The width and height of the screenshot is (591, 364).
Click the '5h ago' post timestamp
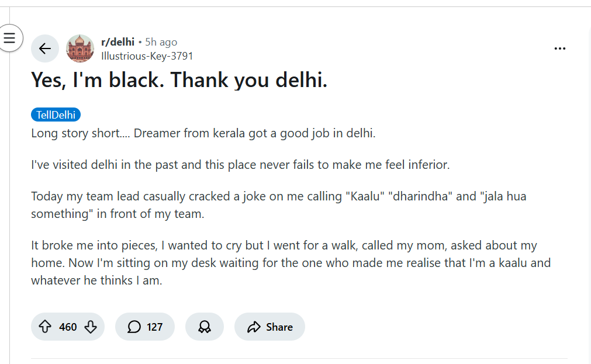coord(161,42)
